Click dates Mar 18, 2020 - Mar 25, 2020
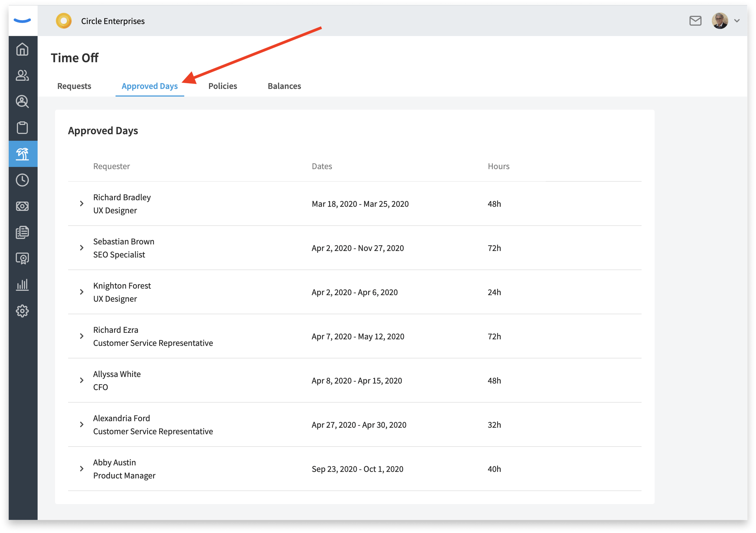Viewport: 756px width, 533px height. point(360,204)
